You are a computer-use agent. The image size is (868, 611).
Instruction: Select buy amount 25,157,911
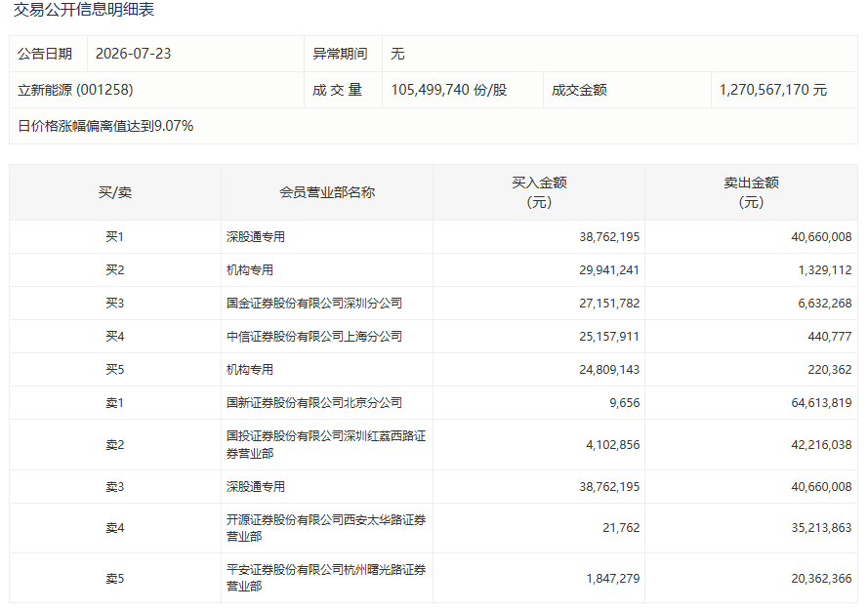point(609,337)
